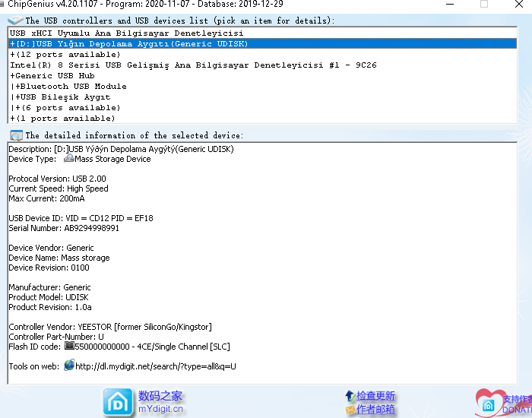This screenshot has height=418, width=532.
Task: Click the mYdigit house logo icon
Action: pyautogui.click(x=117, y=402)
